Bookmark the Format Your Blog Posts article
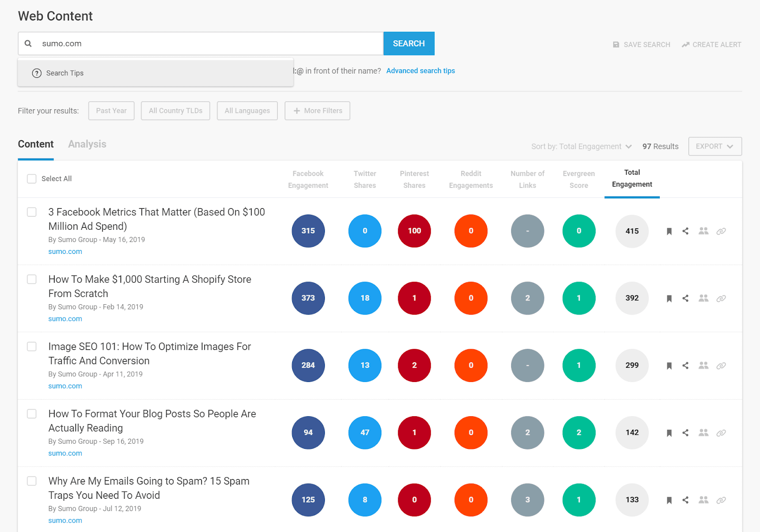 click(669, 433)
